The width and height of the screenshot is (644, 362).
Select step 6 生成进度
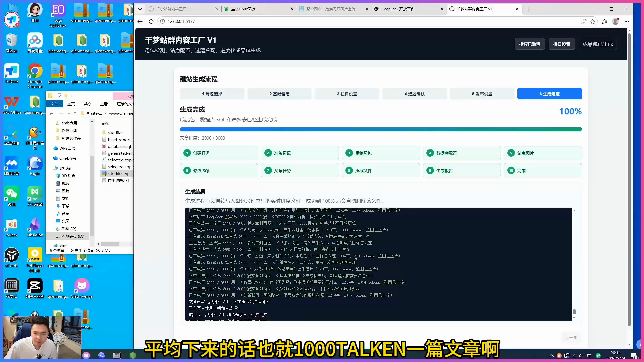pyautogui.click(x=549, y=94)
